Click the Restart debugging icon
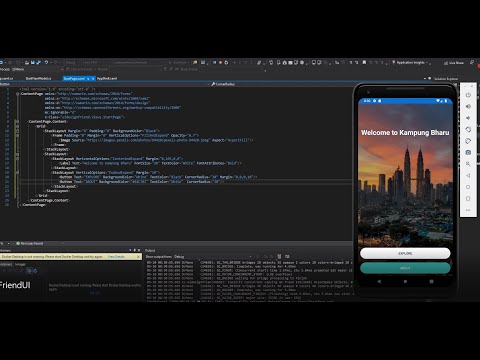 [226, 62]
